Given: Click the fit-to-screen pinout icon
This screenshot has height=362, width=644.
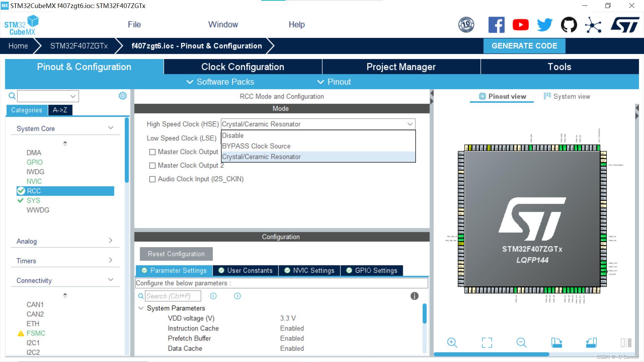Looking at the screenshot, I should [487, 342].
